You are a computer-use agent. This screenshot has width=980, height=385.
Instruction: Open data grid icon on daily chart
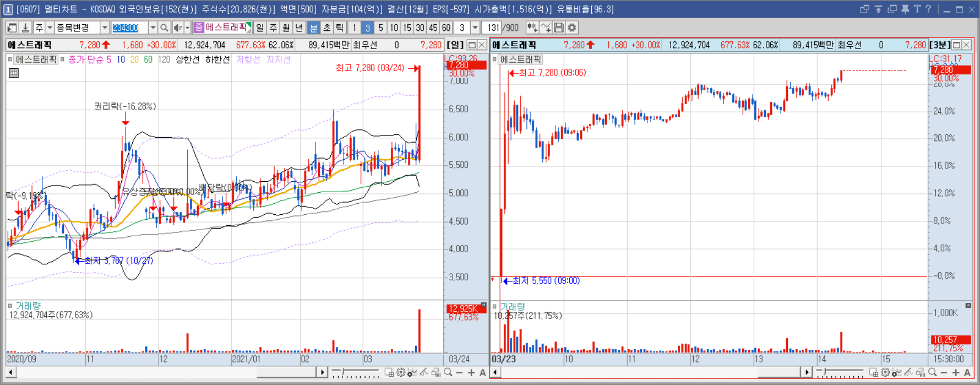pos(14,73)
